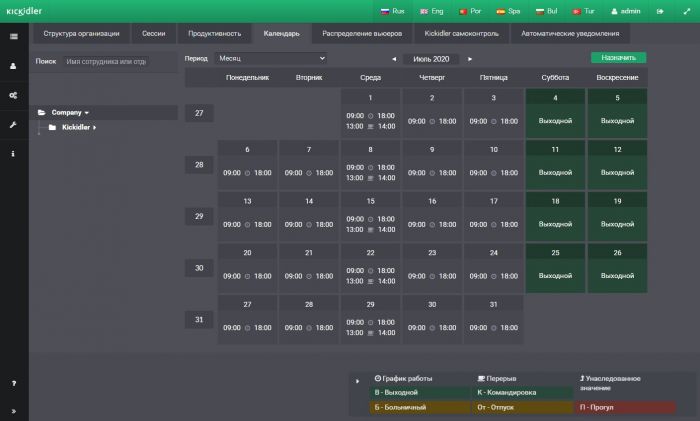Collapse the Company tree node
700x421 pixels.
pos(87,113)
